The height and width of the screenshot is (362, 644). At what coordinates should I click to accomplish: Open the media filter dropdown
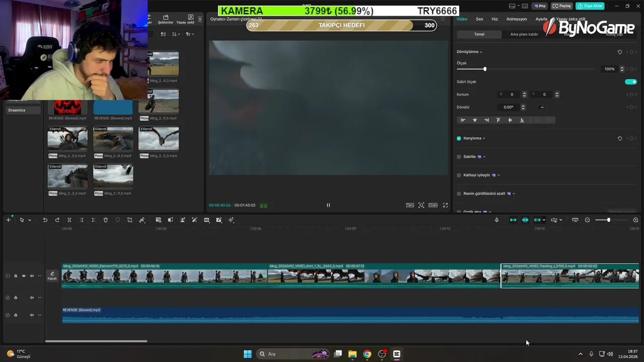[x=190, y=34]
